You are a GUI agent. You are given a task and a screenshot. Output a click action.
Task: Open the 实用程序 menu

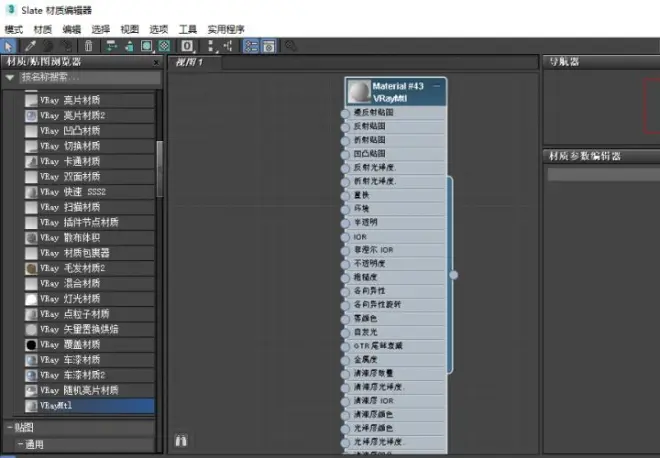pos(226,29)
